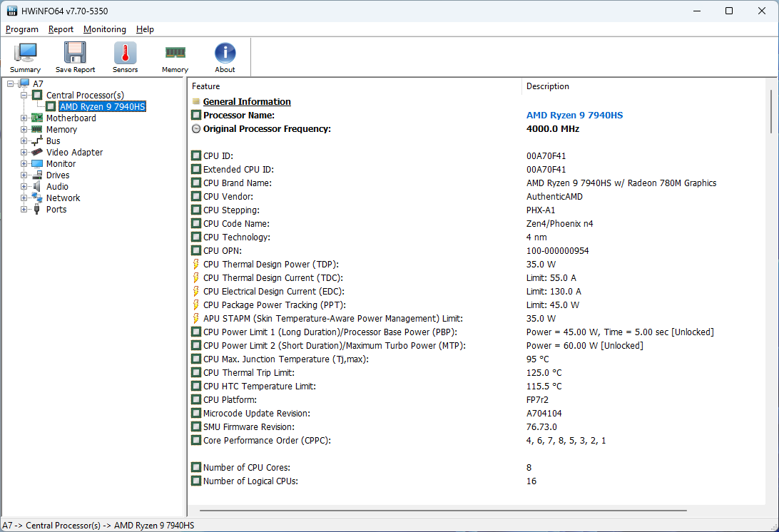Image resolution: width=779 pixels, height=532 pixels.
Task: Click the Drives tree icon
Action: tap(37, 175)
